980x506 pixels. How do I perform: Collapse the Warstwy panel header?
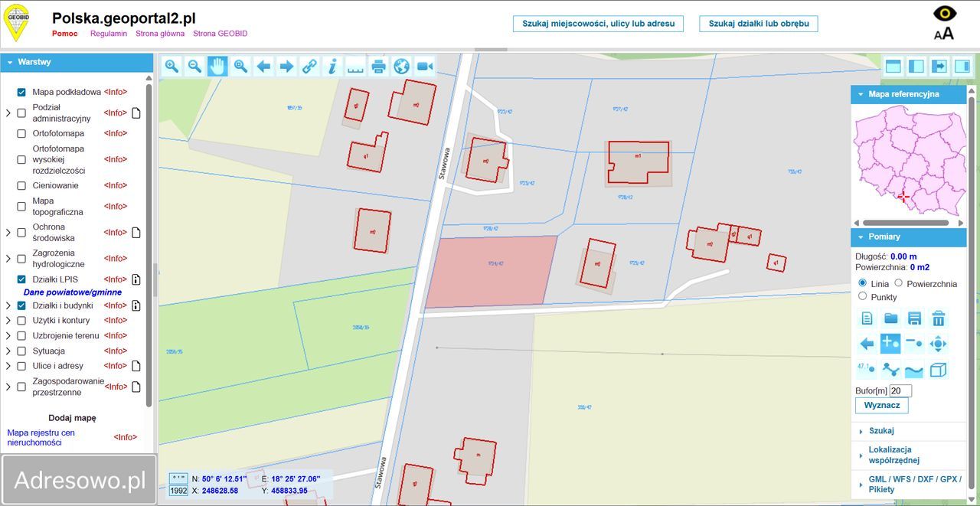(77, 62)
